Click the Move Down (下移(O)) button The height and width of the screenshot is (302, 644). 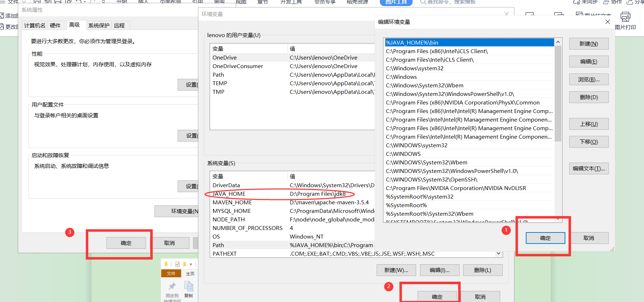point(588,142)
